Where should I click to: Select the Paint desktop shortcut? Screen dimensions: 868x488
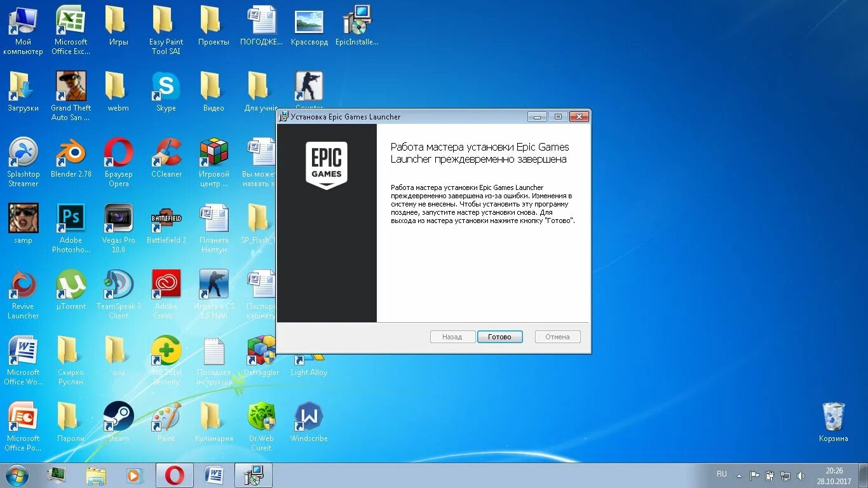coord(166,423)
